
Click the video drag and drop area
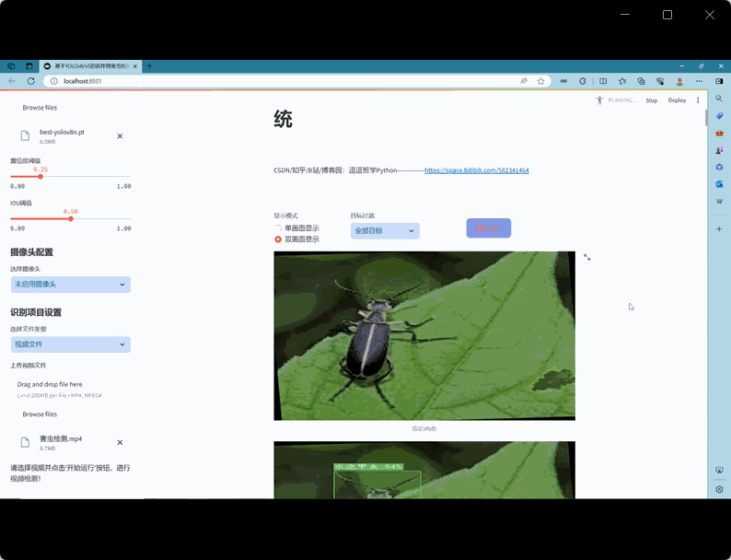(71, 390)
